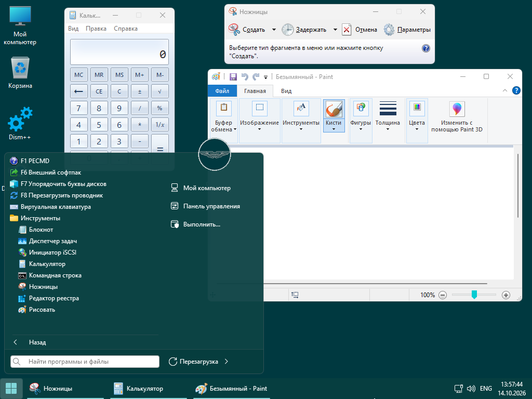532x399 pixels.
Task: Select the Кисти brush tool in Paint
Action: [x=334, y=116]
